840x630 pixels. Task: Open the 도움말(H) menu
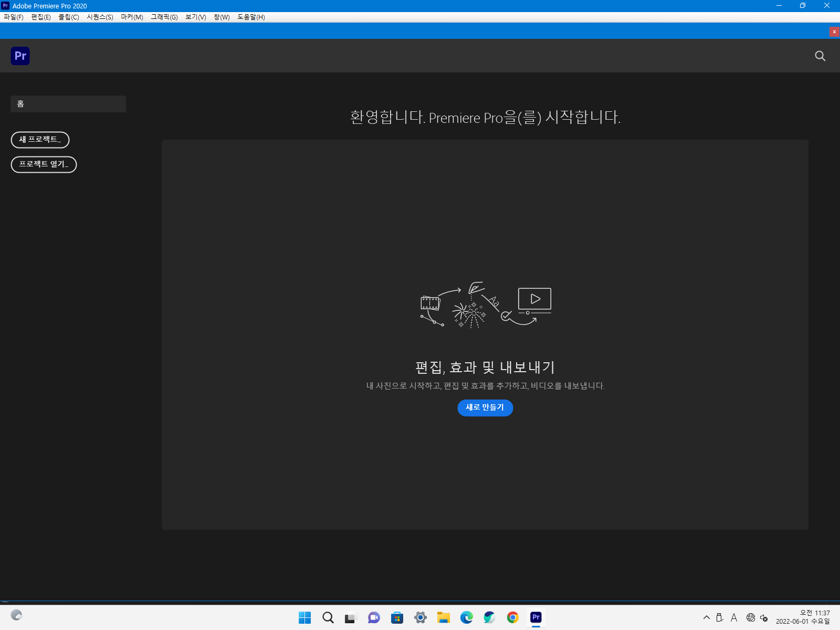pyautogui.click(x=251, y=17)
